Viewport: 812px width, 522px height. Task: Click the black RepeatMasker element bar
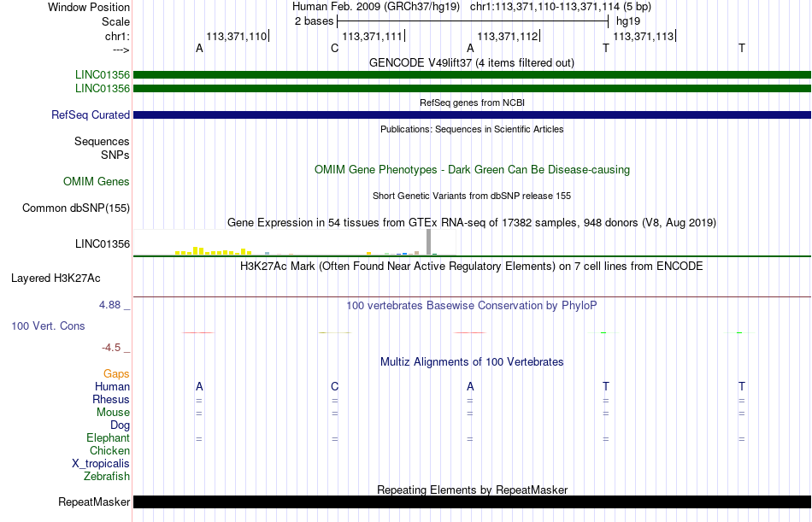click(472, 501)
